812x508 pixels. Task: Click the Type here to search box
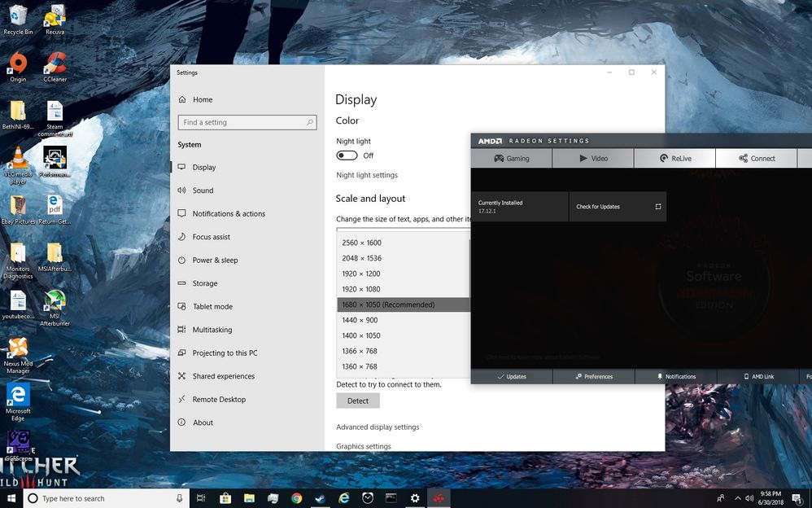106,498
